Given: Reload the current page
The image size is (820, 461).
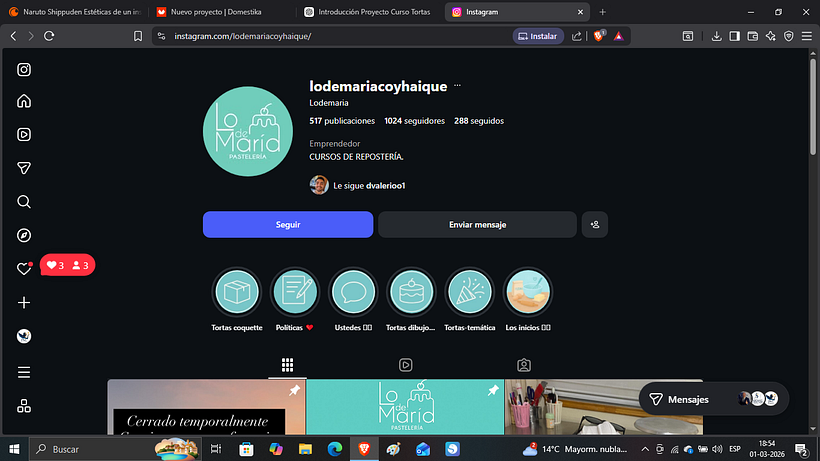Looking at the screenshot, I should tap(49, 36).
